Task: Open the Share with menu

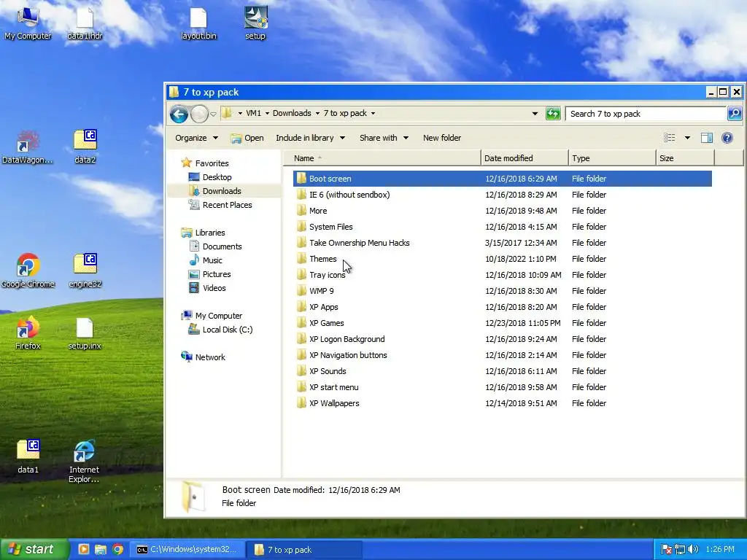Action: pyautogui.click(x=384, y=138)
